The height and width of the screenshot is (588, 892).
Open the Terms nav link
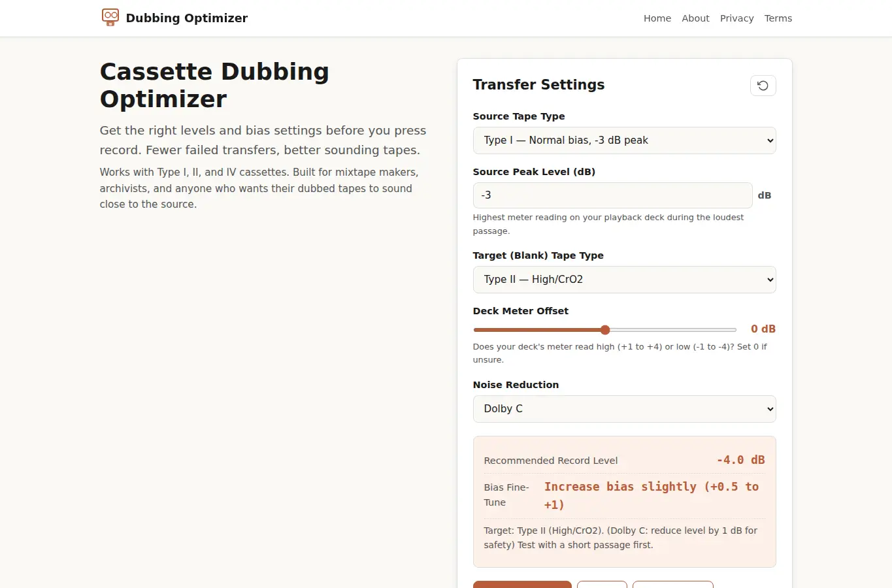point(778,18)
